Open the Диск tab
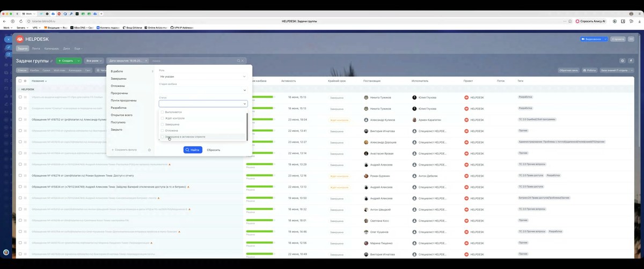Image resolution: width=644 pixels, height=269 pixels. pyautogui.click(x=67, y=49)
